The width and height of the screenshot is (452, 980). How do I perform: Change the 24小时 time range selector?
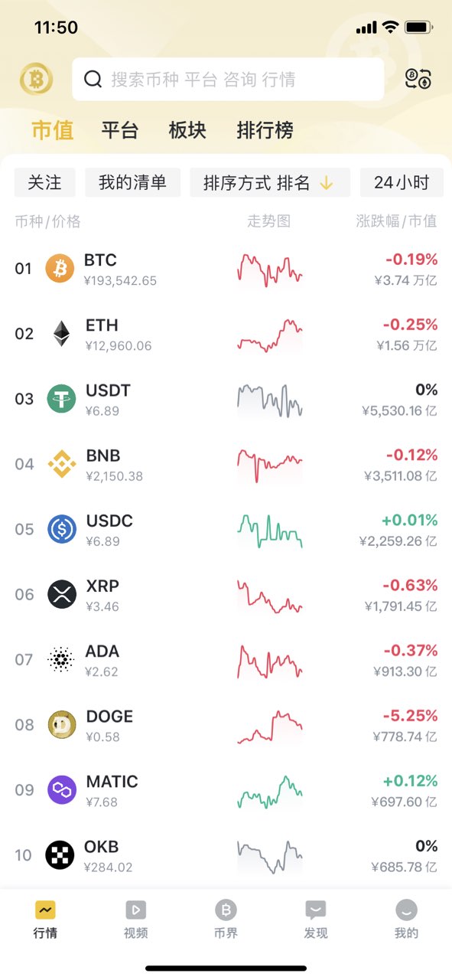tap(402, 183)
